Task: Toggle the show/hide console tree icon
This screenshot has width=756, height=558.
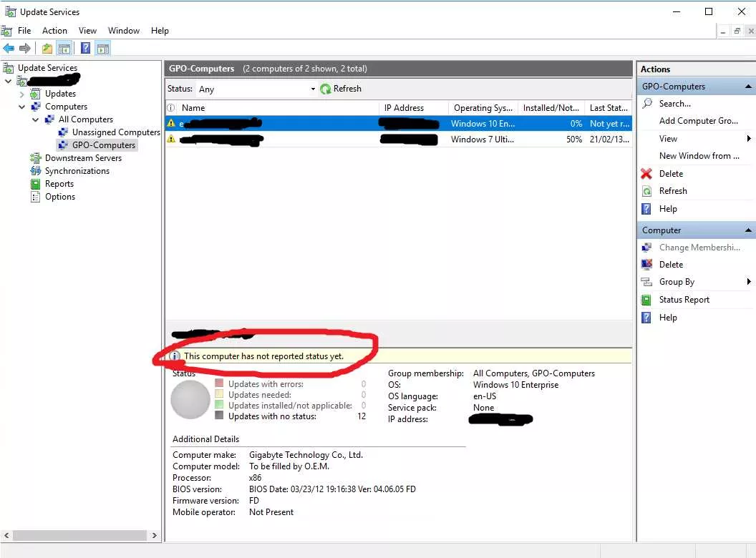Action: tap(64, 48)
